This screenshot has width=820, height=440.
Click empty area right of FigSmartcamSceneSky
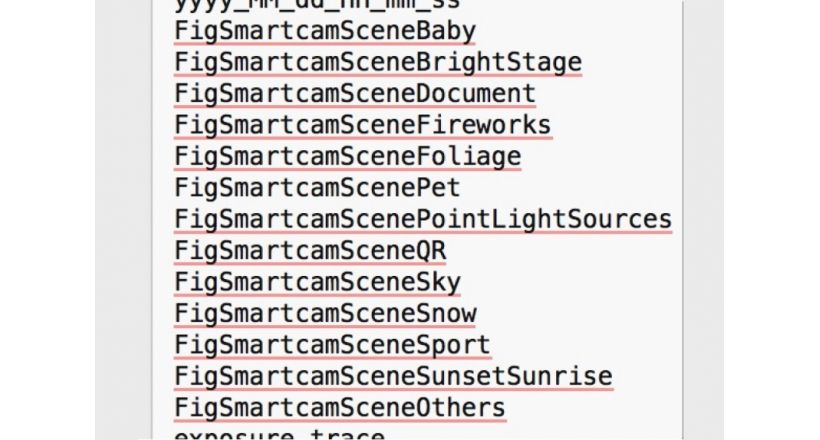tap(569, 283)
